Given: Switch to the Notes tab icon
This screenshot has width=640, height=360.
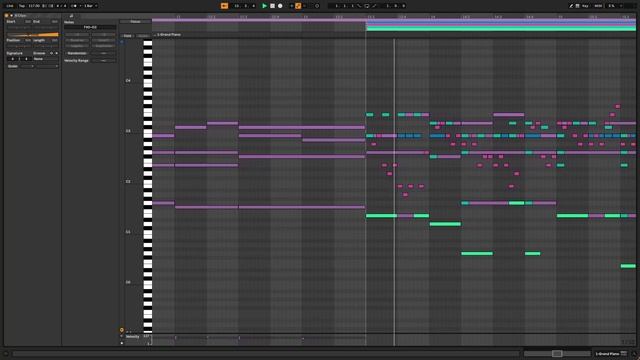Looking at the screenshot, I should coord(71,16).
